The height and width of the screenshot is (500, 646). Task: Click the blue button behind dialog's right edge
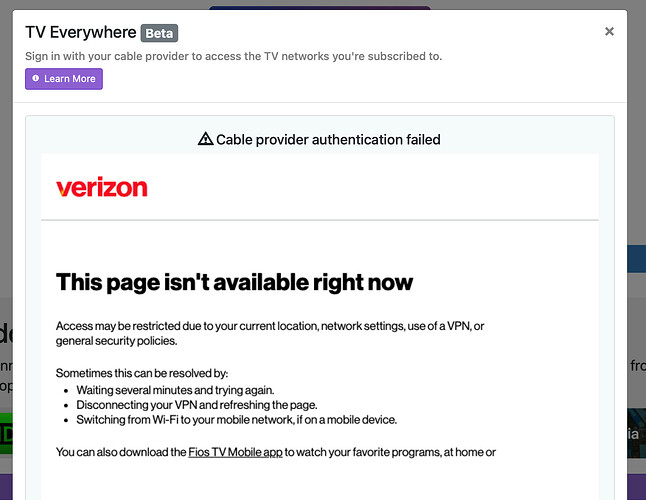coord(637,259)
